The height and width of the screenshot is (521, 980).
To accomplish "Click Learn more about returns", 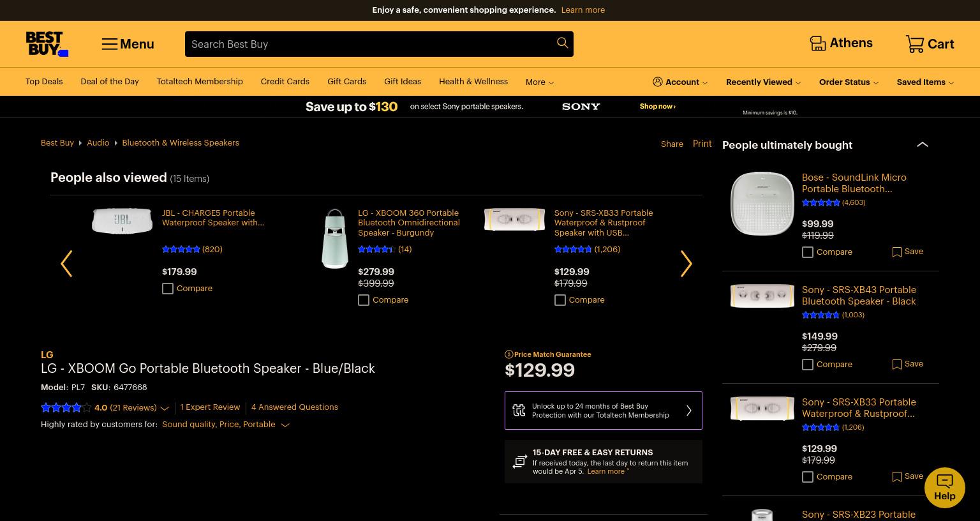I will [605, 471].
